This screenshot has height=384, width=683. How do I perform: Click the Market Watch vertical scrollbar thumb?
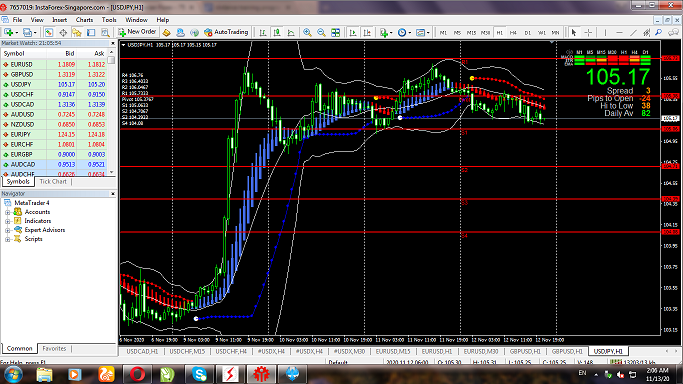[112, 61]
